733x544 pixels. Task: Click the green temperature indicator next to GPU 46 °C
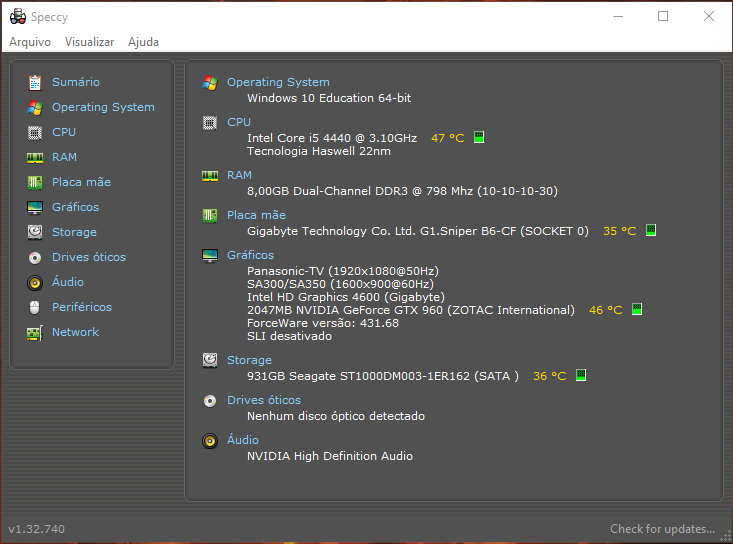pos(637,309)
